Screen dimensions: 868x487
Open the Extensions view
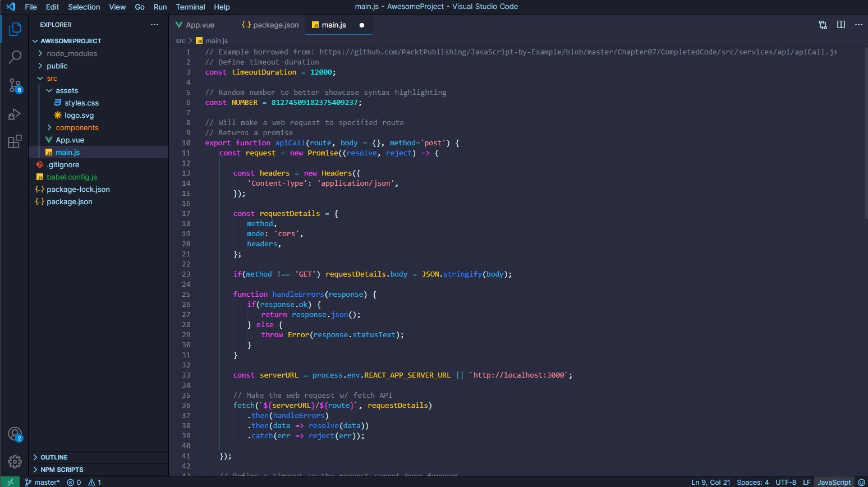(15, 141)
